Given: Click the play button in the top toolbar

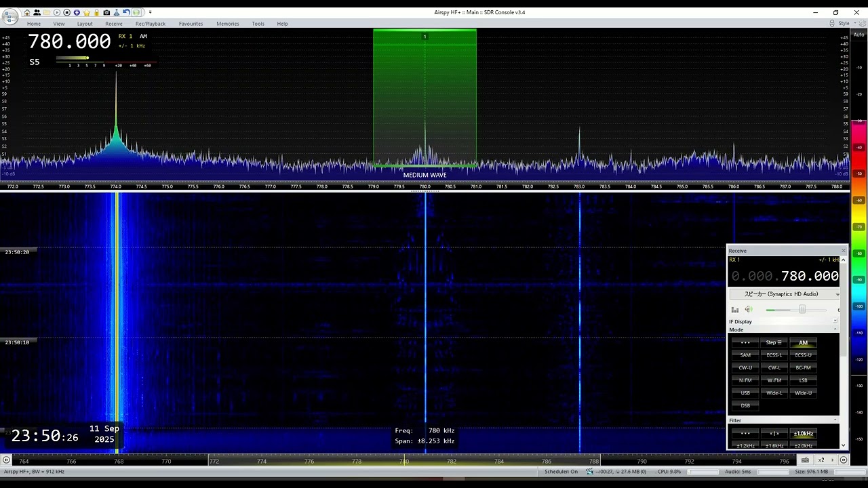Looking at the screenshot, I should click(57, 12).
